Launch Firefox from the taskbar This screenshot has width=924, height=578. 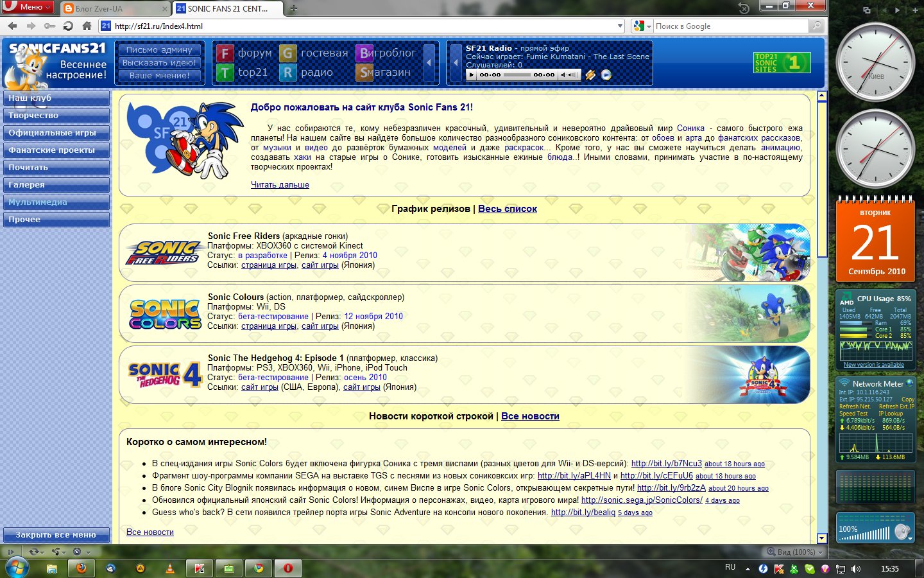pos(81,568)
